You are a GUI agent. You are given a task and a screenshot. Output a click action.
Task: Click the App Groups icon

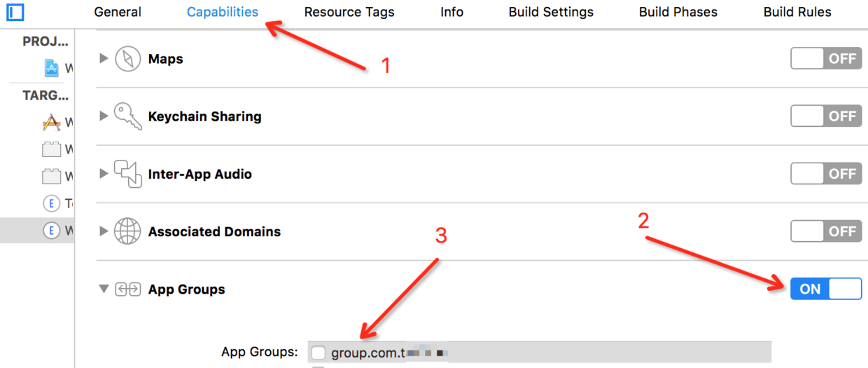[x=128, y=289]
